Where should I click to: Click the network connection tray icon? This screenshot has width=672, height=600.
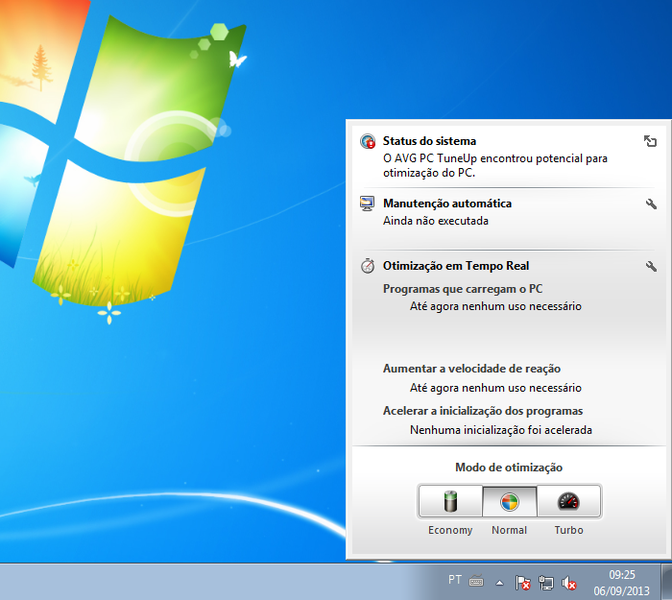tap(546, 582)
